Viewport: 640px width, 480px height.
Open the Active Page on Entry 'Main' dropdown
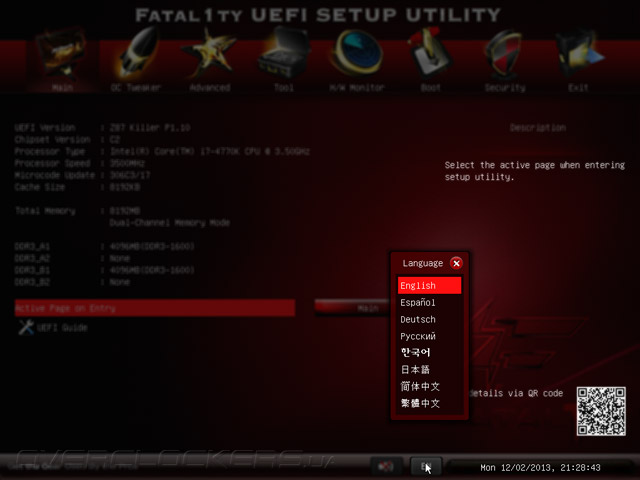coord(352,308)
